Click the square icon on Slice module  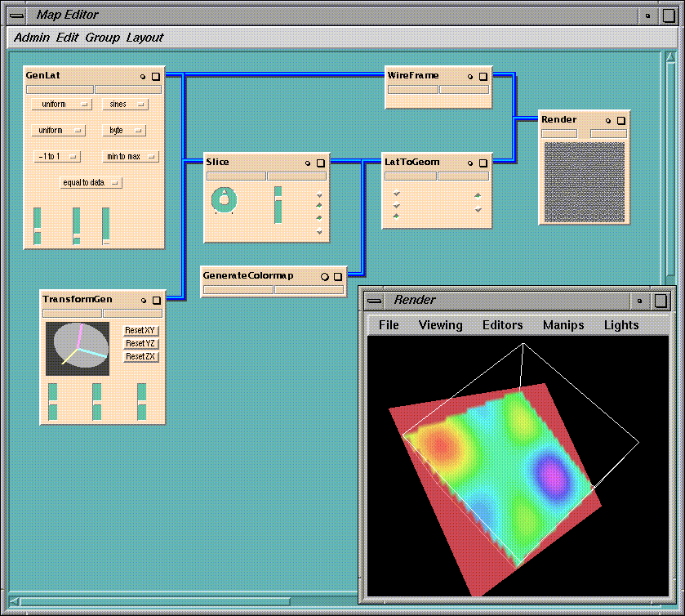(x=320, y=163)
